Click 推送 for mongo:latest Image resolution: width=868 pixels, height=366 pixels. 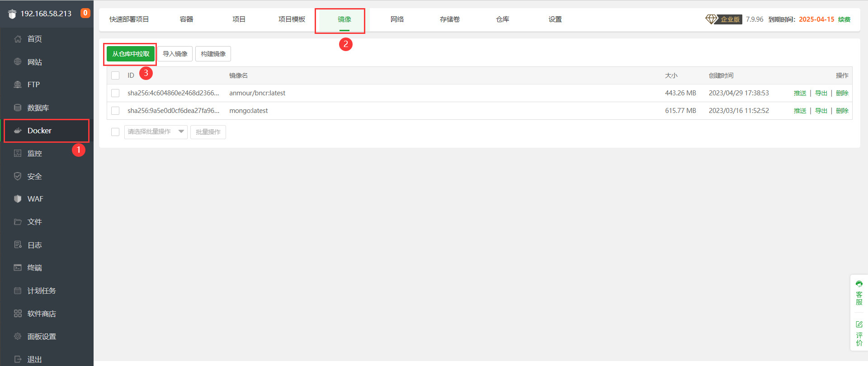[800, 111]
